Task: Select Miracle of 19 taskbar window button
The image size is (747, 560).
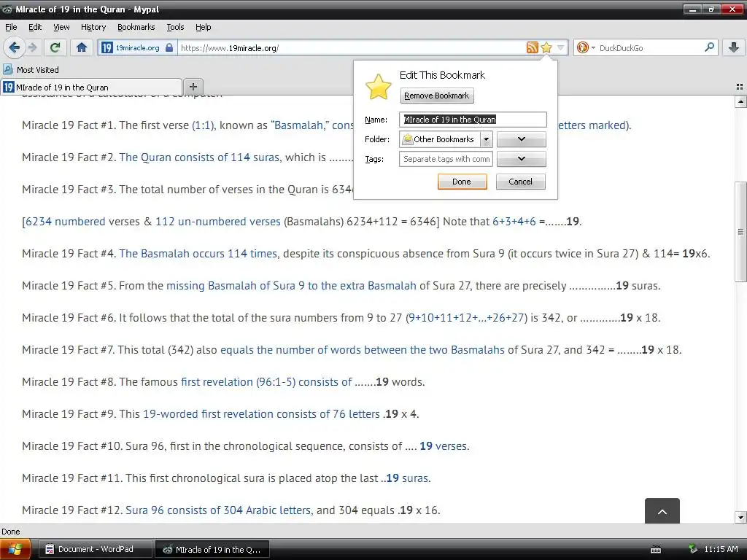Action: 212,549
